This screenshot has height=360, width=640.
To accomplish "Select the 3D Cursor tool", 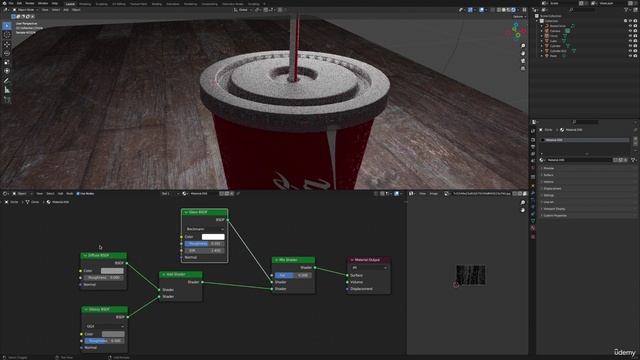I will pyautogui.click(x=7, y=35).
